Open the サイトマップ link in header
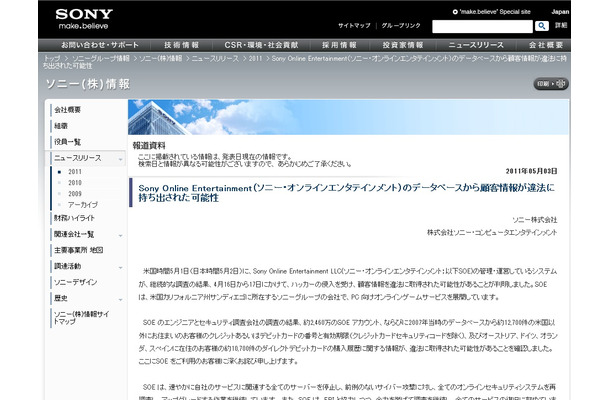The image size is (610, 400). [x=354, y=26]
